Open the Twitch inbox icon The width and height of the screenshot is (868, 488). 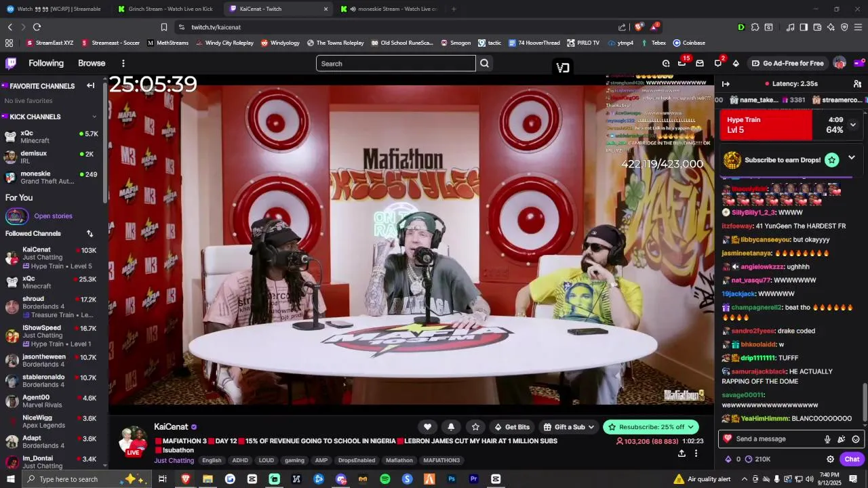(x=700, y=63)
